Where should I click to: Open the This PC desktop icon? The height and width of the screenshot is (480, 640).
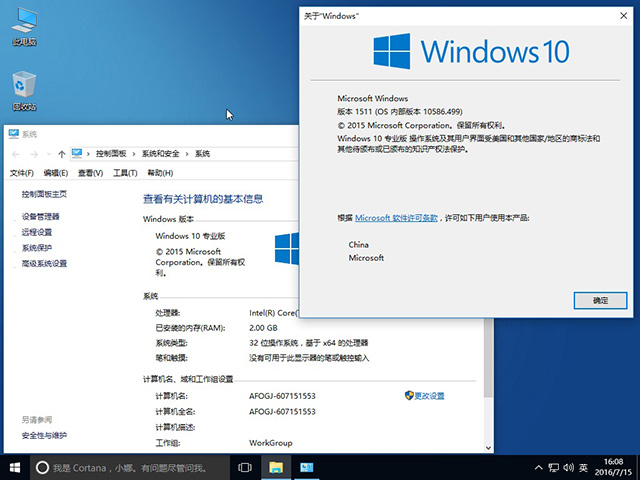tap(24, 27)
